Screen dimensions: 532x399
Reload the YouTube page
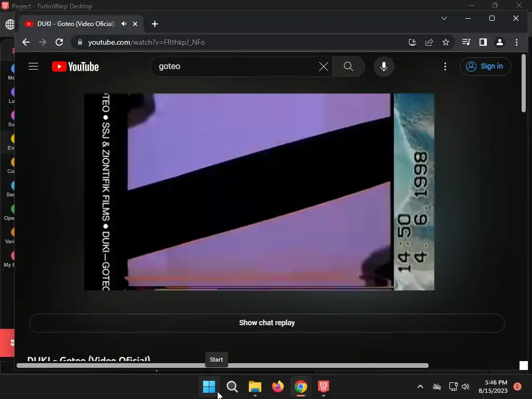59,42
